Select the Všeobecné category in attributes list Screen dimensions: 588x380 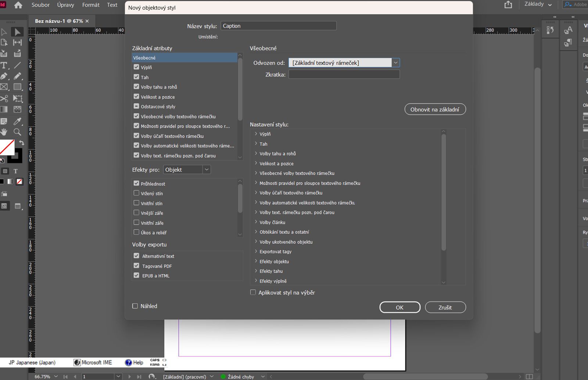point(184,58)
